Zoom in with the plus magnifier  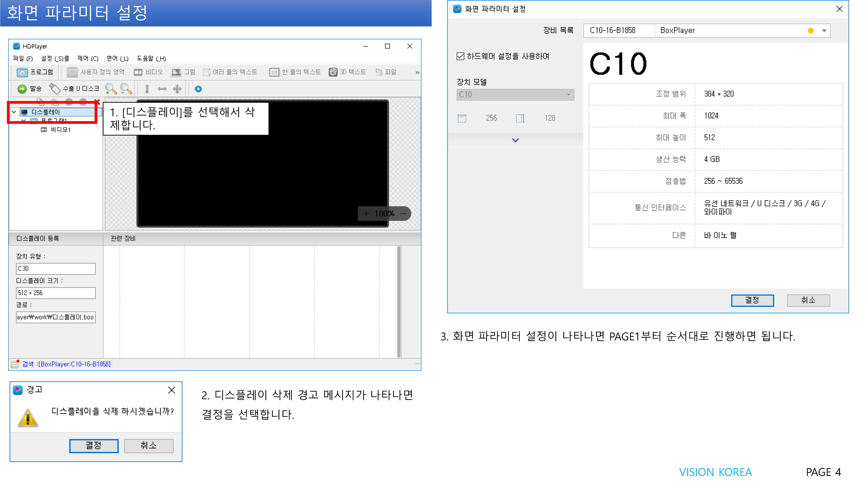click(x=111, y=89)
